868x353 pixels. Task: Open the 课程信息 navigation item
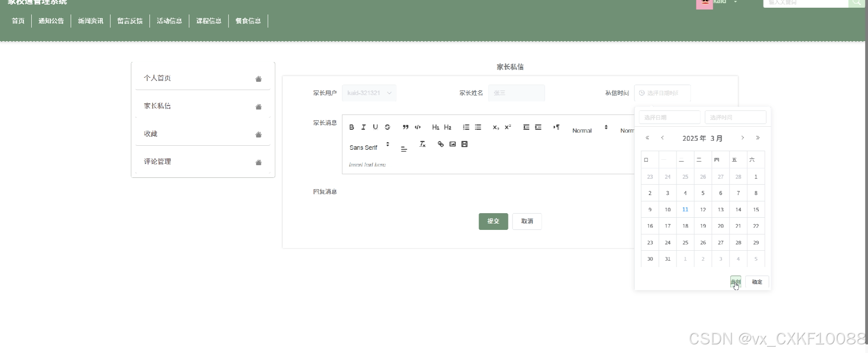point(209,21)
